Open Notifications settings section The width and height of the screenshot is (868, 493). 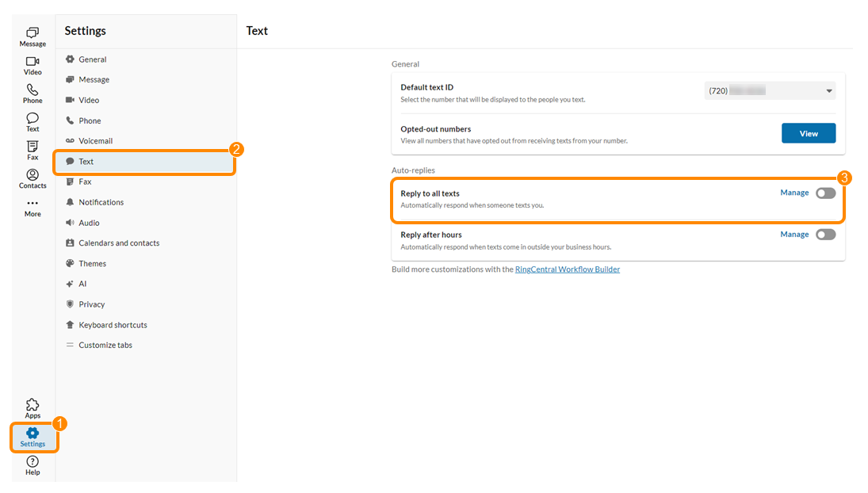point(101,202)
